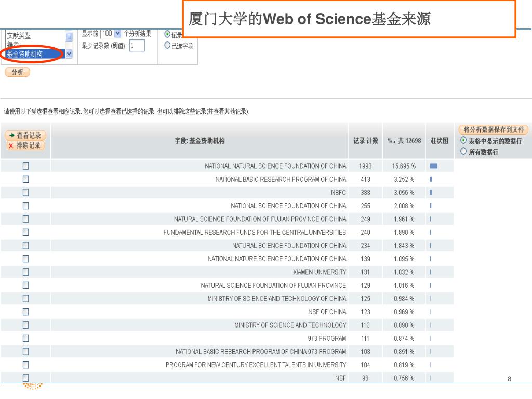Check Natural Science Foundation of Fujian Province row
This screenshot has width=532, height=399.
tap(26, 285)
